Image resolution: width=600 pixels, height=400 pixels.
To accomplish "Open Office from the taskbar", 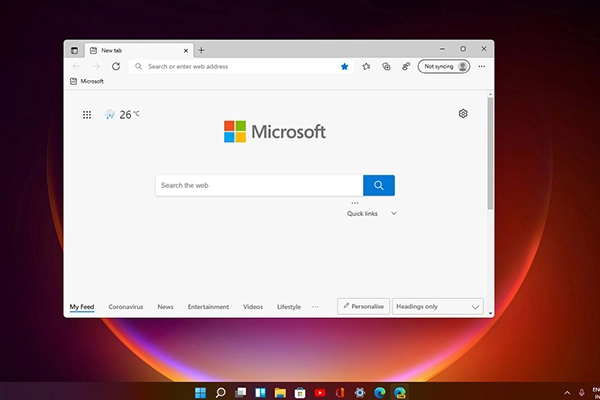I will (x=340, y=392).
